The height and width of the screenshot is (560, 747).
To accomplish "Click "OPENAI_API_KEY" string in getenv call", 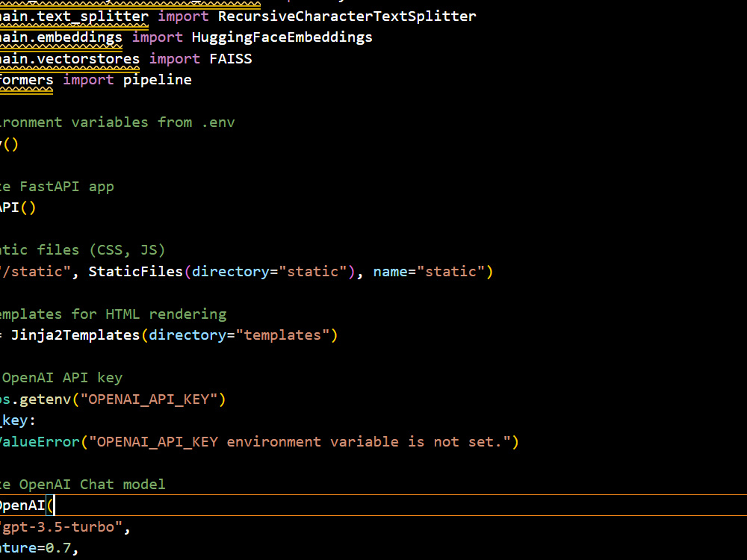I will 149,399.
